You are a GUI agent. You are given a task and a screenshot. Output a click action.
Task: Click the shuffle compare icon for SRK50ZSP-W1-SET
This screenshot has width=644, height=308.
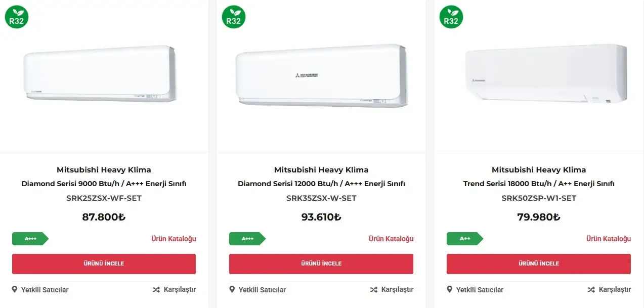591,290
